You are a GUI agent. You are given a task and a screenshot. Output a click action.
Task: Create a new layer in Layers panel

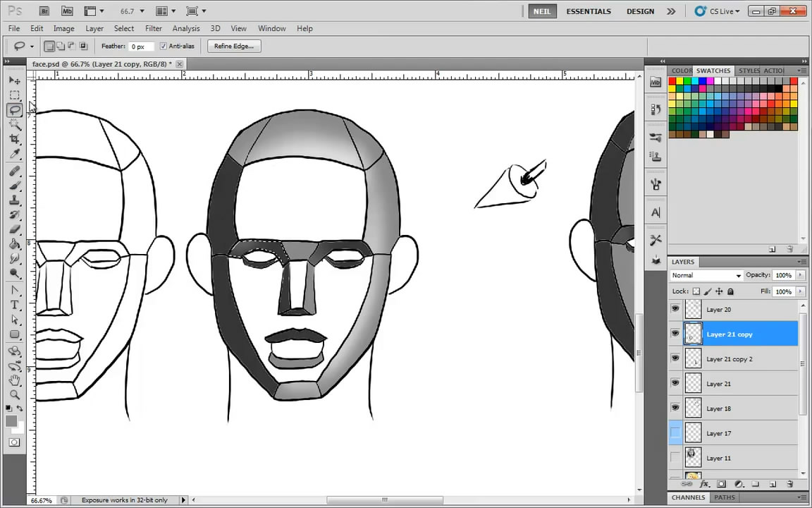tap(773, 485)
